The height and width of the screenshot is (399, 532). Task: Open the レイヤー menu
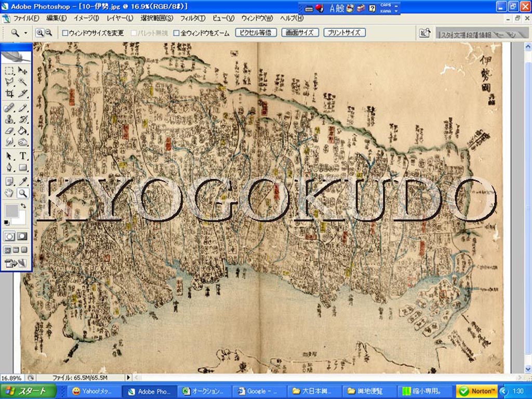[119, 18]
